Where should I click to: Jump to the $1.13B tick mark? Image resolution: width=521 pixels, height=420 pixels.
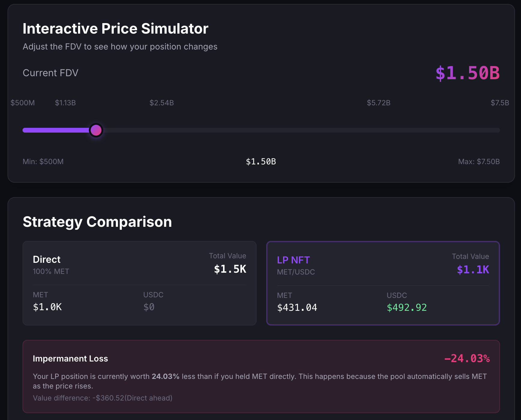[65, 103]
